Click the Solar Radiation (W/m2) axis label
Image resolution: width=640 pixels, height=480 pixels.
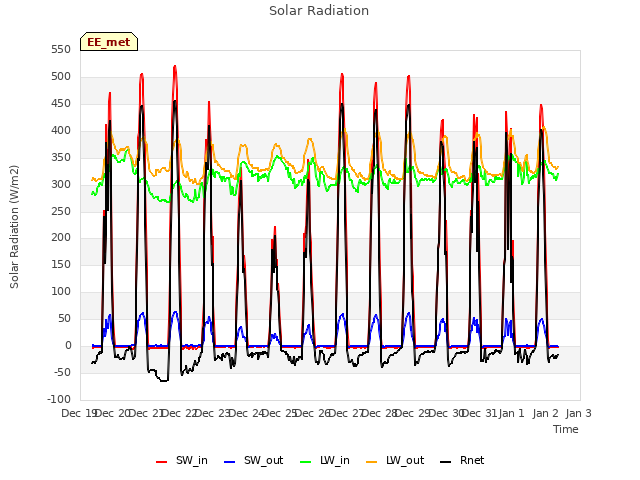[14, 227]
